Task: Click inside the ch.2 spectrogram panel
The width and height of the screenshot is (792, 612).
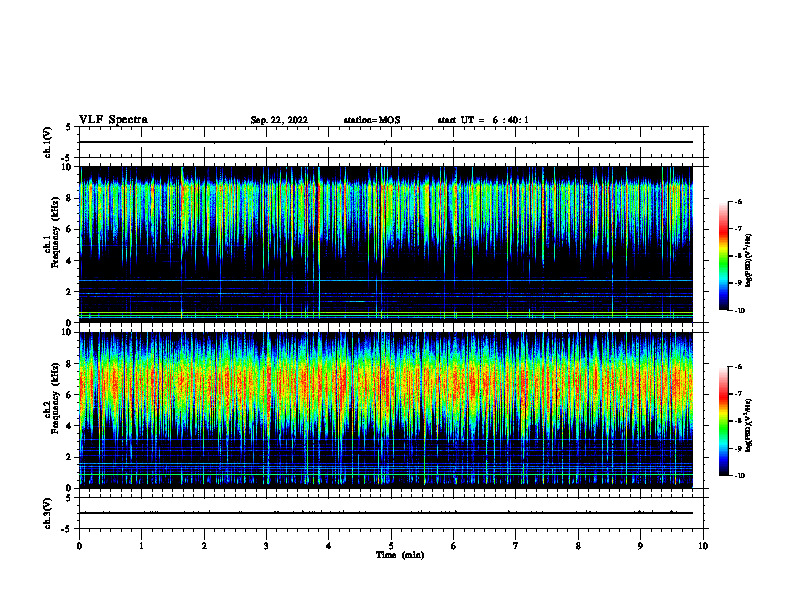Action: [386, 410]
